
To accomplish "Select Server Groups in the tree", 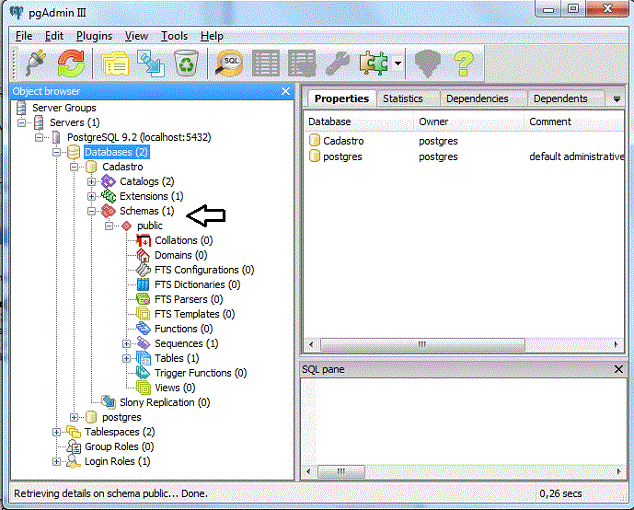I will click(64, 108).
